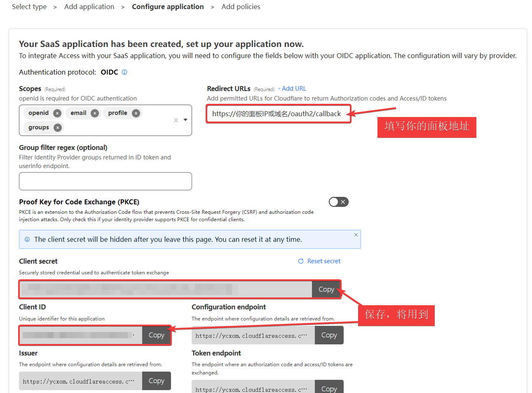Expand the Scopes dropdown

point(185,120)
